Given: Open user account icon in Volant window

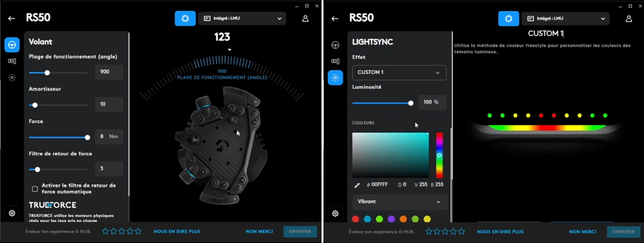Looking at the screenshot, I should tap(305, 18).
